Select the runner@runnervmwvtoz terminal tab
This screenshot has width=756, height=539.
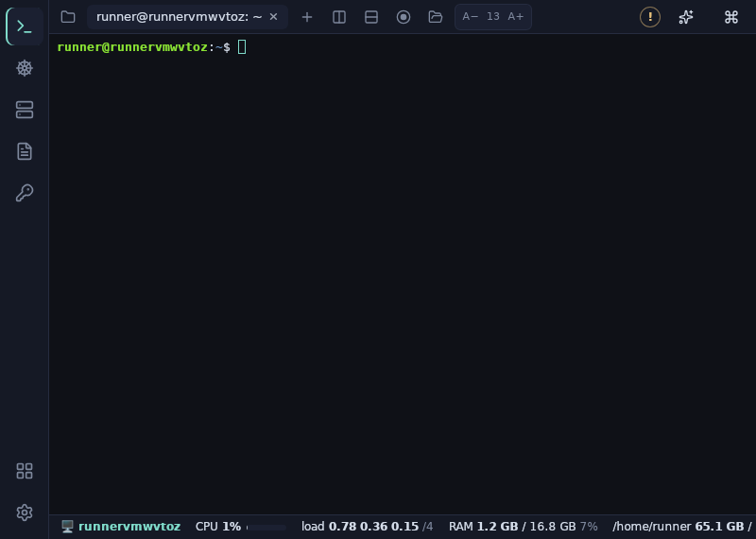[x=187, y=17]
